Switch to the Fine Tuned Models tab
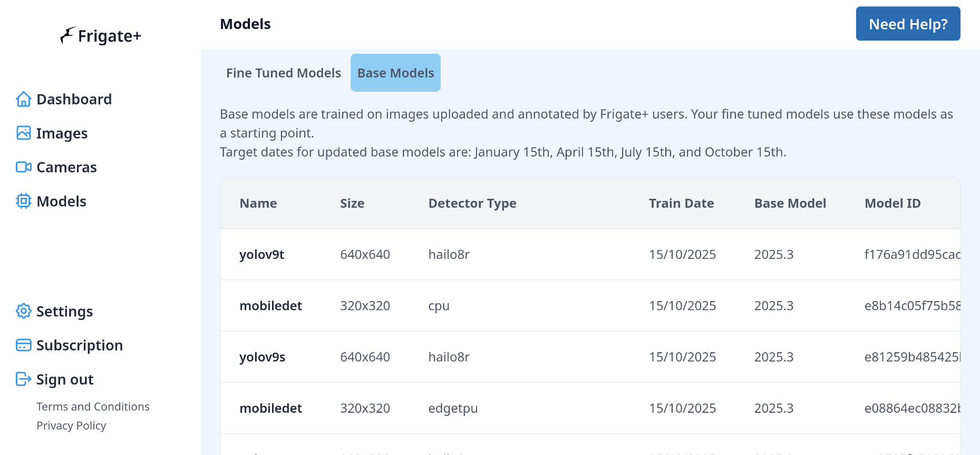 [283, 73]
